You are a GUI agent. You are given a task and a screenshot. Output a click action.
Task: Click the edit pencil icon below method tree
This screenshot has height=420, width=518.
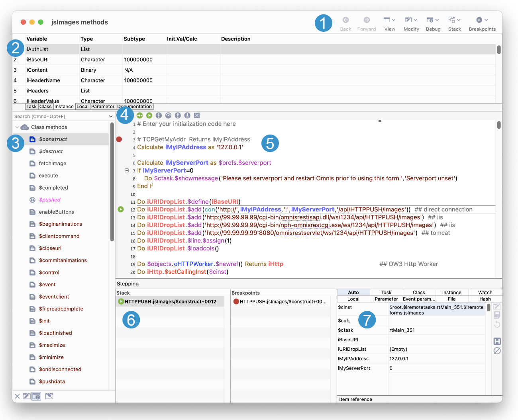[26, 396]
